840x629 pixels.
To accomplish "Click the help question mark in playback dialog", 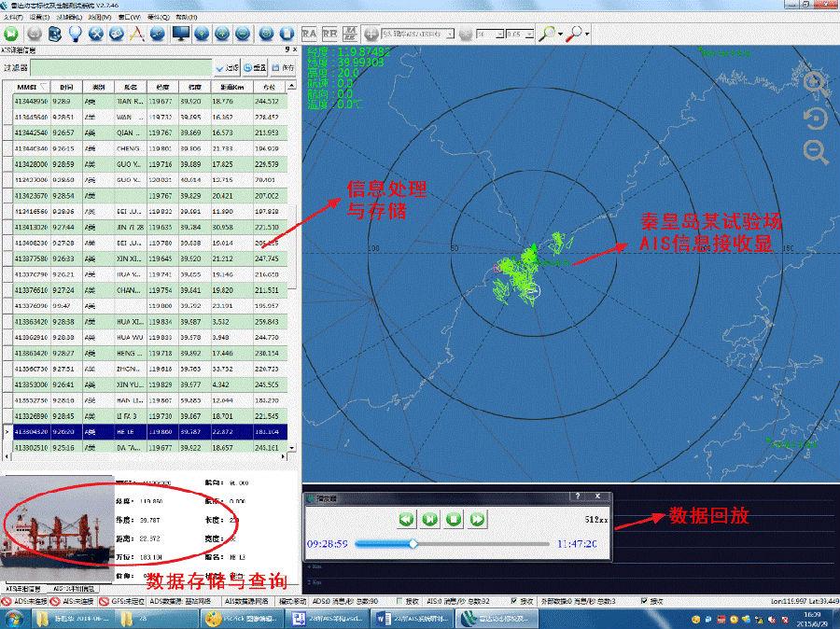I will pos(578,496).
